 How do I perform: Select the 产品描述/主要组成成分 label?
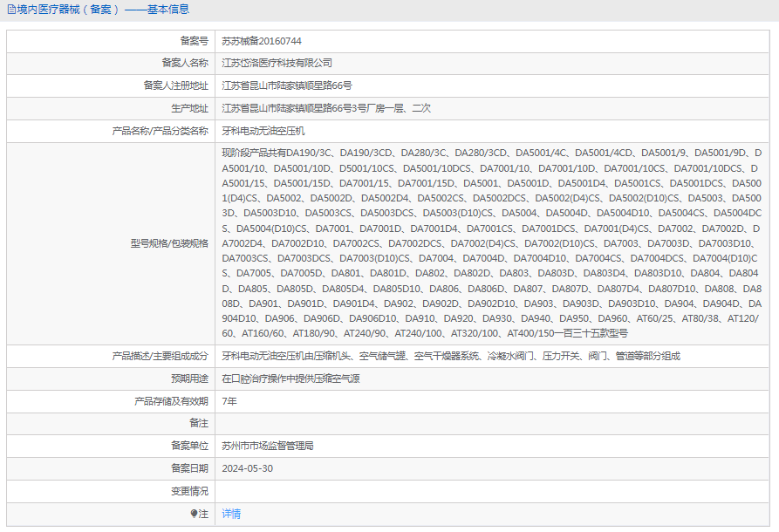coord(160,356)
